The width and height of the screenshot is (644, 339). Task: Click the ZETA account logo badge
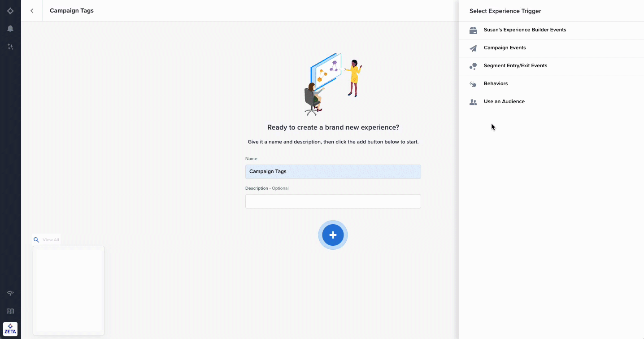[x=10, y=329]
